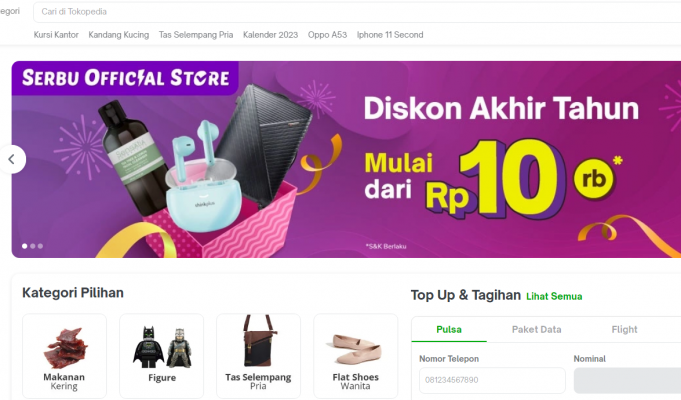The width and height of the screenshot is (681, 400).
Task: Open the Oppo A53 suggested search
Action: pos(327,35)
